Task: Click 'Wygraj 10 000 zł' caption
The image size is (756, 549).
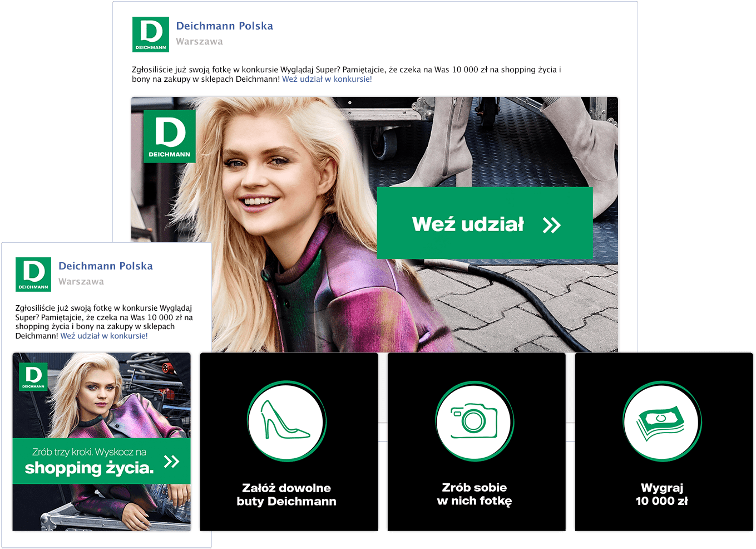Action: tap(662, 494)
